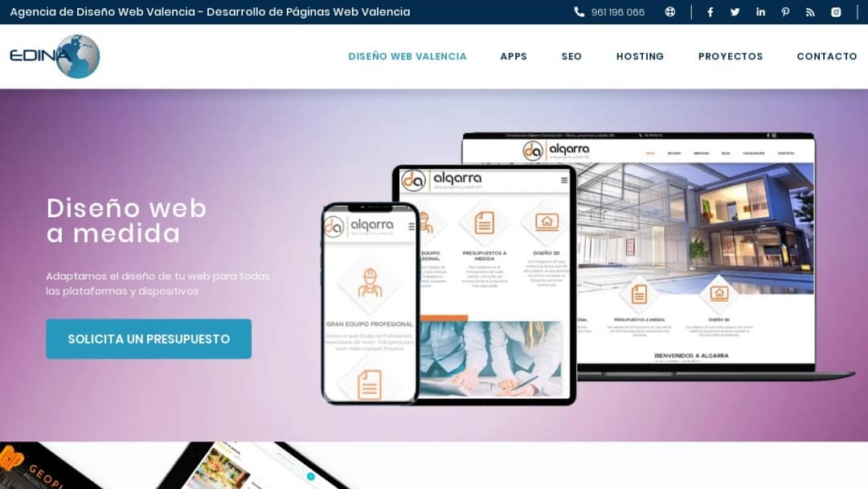
Task: Open the PROYECTOS menu item
Action: click(x=731, y=56)
